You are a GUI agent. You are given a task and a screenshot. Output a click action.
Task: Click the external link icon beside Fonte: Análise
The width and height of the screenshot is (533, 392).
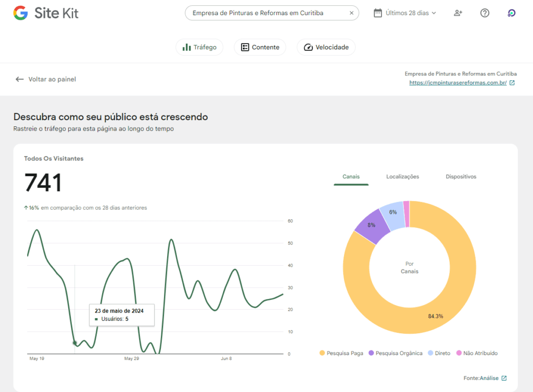click(504, 378)
